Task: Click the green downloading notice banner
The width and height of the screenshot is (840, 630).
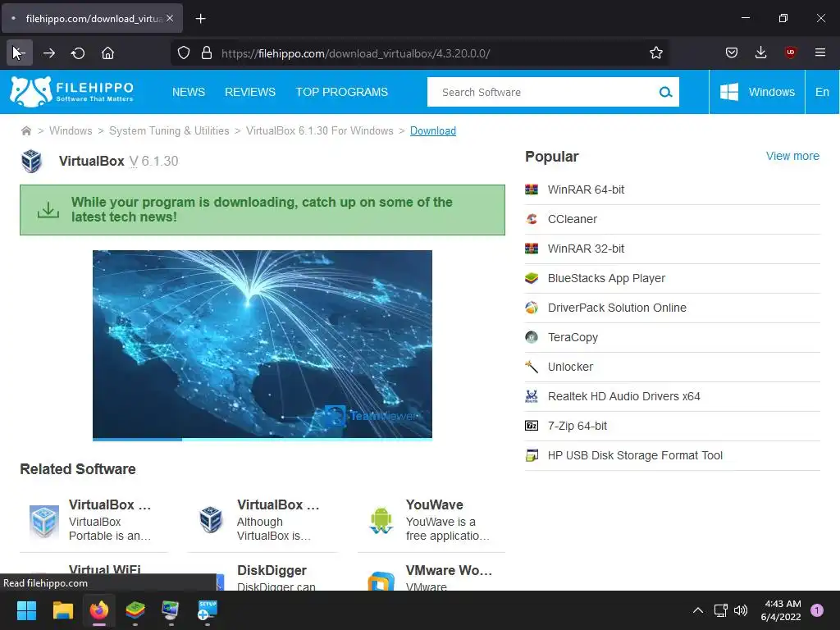Action: coord(262,210)
